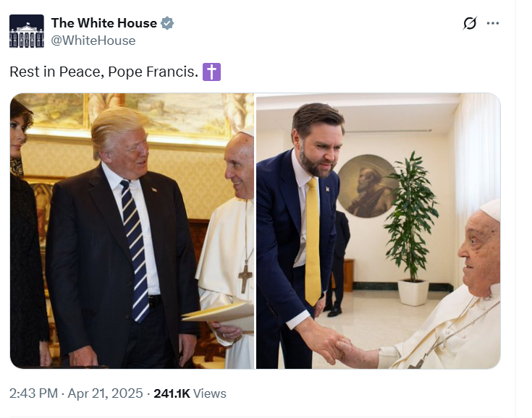This screenshot has width=532, height=418.
Task: Click the 2:43 PM timestamp
Action: click(x=34, y=393)
